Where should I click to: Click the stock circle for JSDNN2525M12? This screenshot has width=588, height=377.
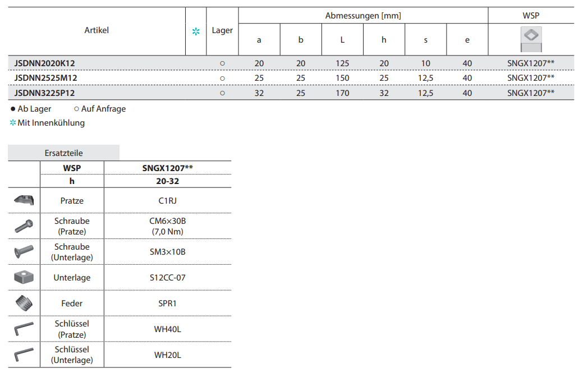(222, 78)
